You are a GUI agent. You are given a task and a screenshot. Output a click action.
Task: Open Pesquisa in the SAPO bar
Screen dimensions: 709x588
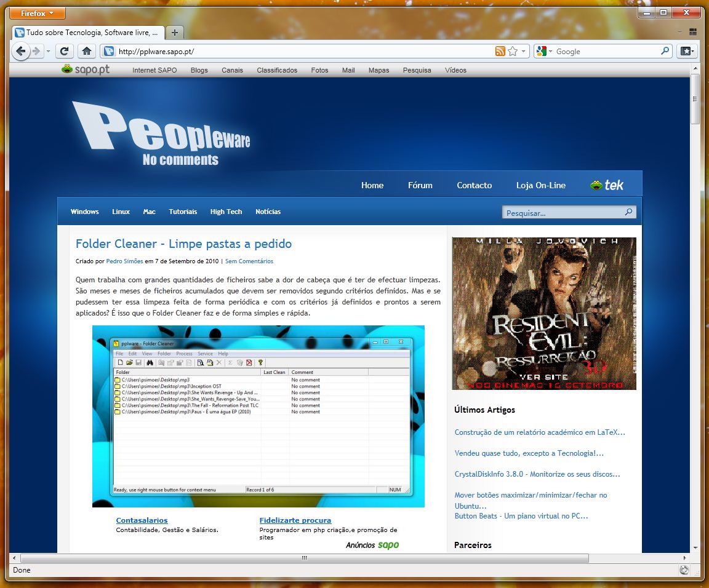tap(417, 70)
